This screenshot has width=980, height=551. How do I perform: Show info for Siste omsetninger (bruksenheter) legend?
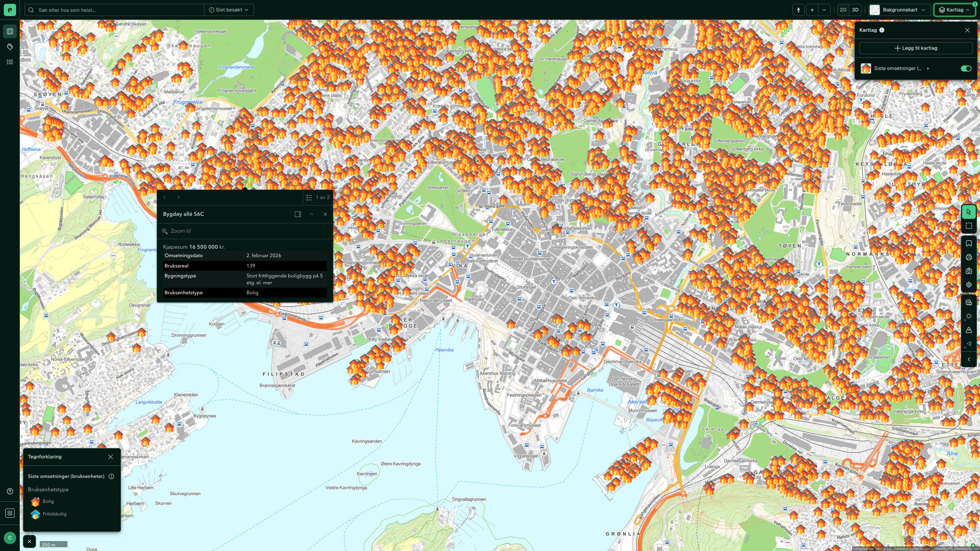click(x=111, y=476)
